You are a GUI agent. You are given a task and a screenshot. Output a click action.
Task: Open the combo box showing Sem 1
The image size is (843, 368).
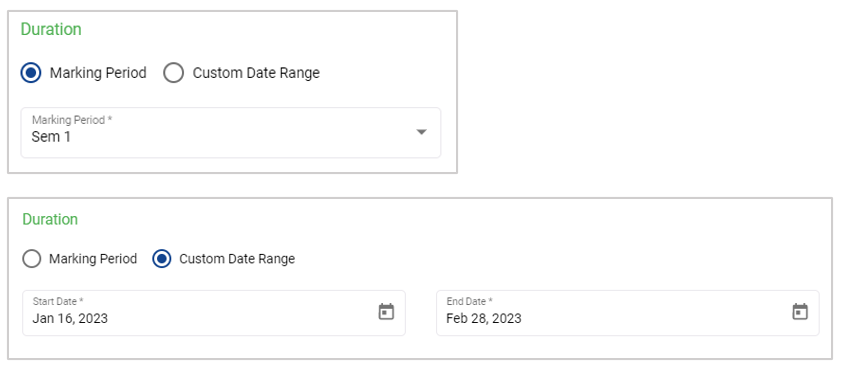(x=231, y=132)
